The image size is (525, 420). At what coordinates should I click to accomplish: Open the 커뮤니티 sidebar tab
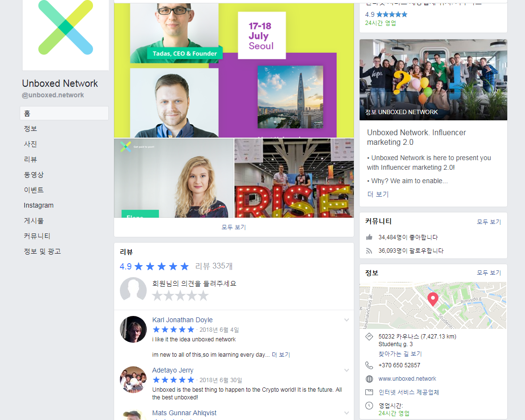tap(37, 236)
